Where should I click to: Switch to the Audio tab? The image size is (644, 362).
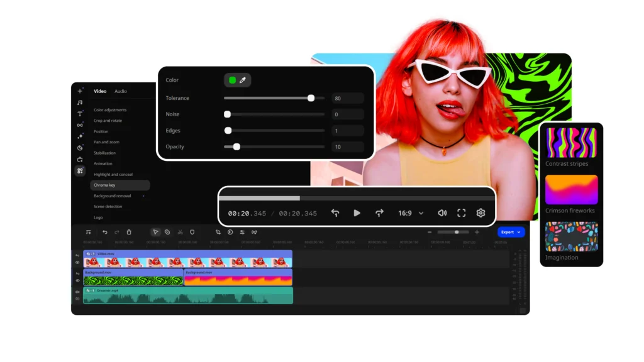pos(120,91)
